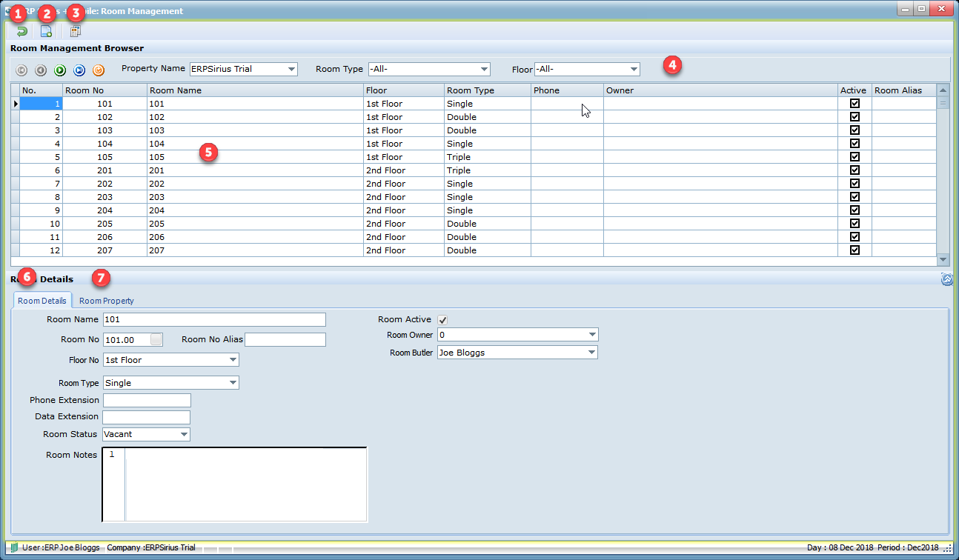
Task: Click the orange refresh browser icon
Action: (99, 70)
